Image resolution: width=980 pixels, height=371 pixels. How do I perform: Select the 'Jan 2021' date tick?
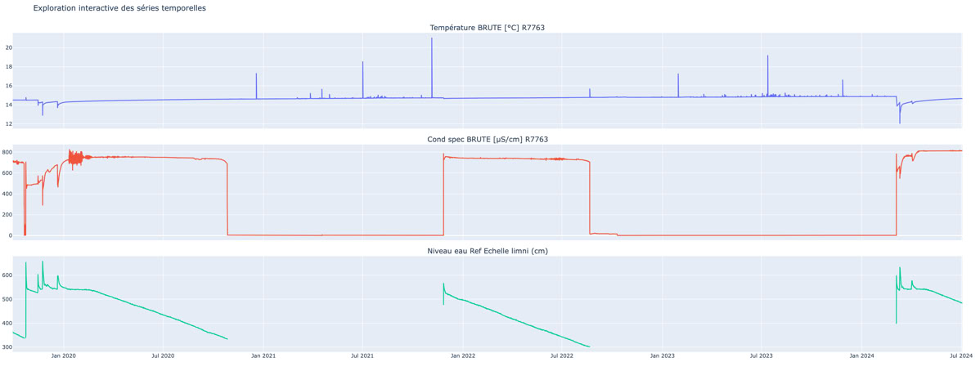[x=263, y=356]
